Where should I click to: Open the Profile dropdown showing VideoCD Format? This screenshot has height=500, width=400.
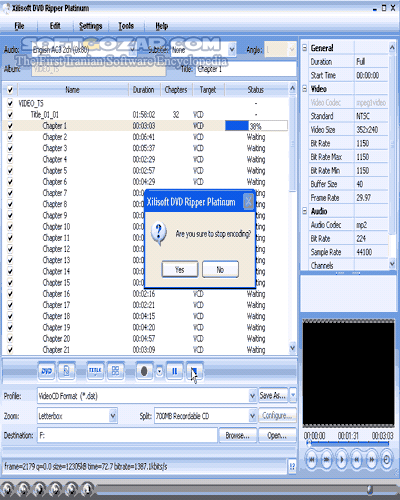tap(253, 396)
